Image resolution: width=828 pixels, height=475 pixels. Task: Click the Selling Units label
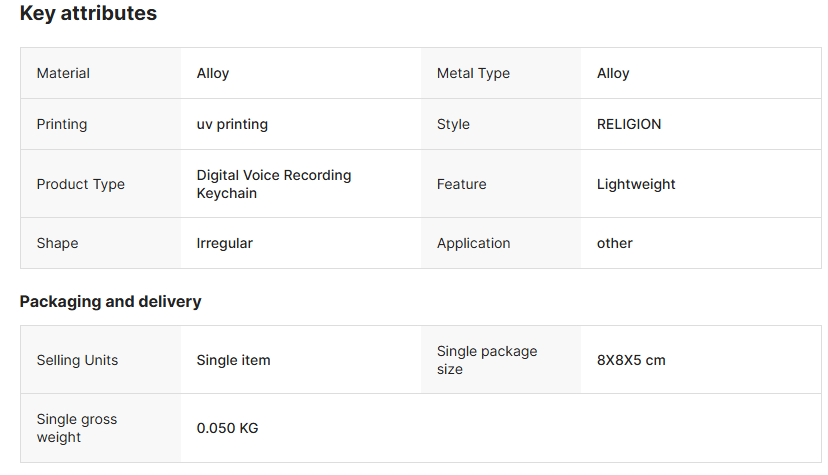[x=77, y=360]
